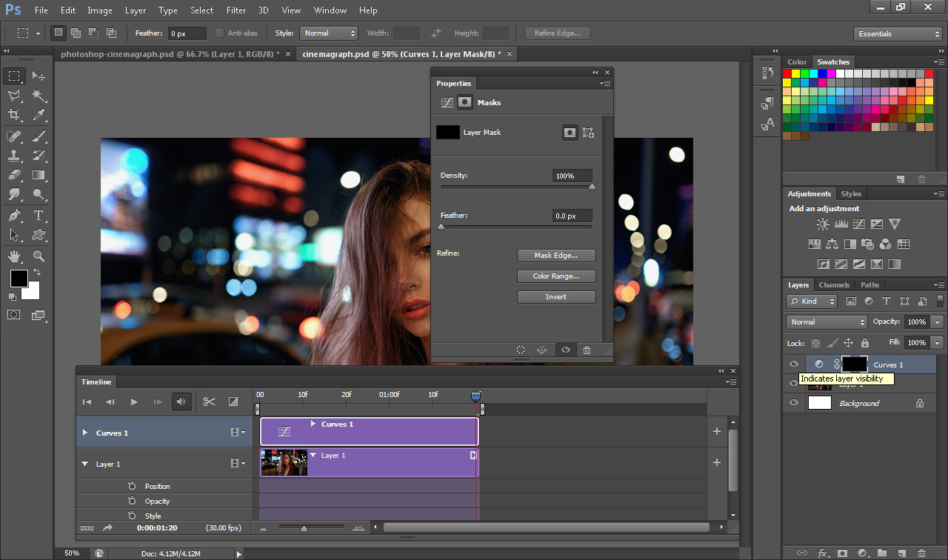Switch to the Channels tab

[x=834, y=285]
